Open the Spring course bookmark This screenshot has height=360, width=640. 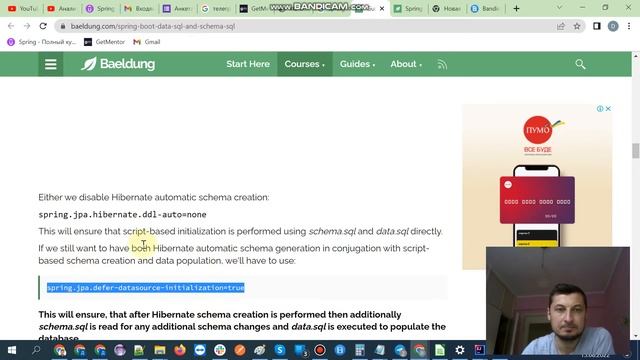42,42
